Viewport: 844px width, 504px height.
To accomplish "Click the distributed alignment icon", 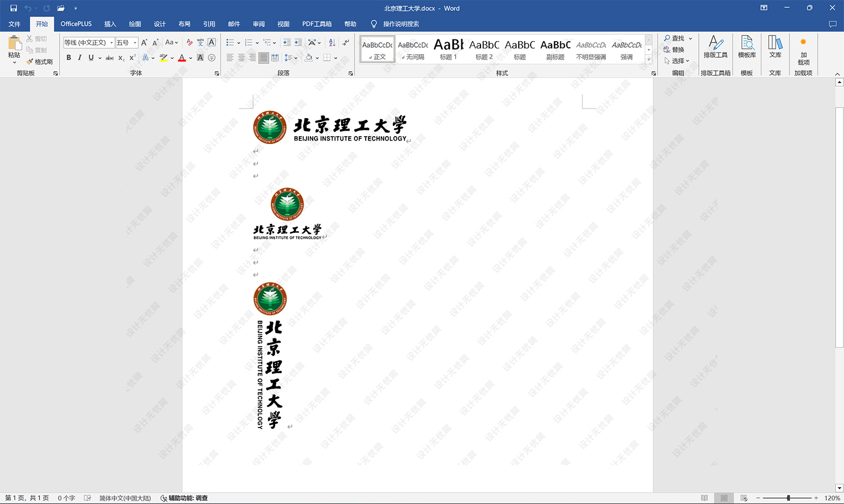I will point(275,58).
